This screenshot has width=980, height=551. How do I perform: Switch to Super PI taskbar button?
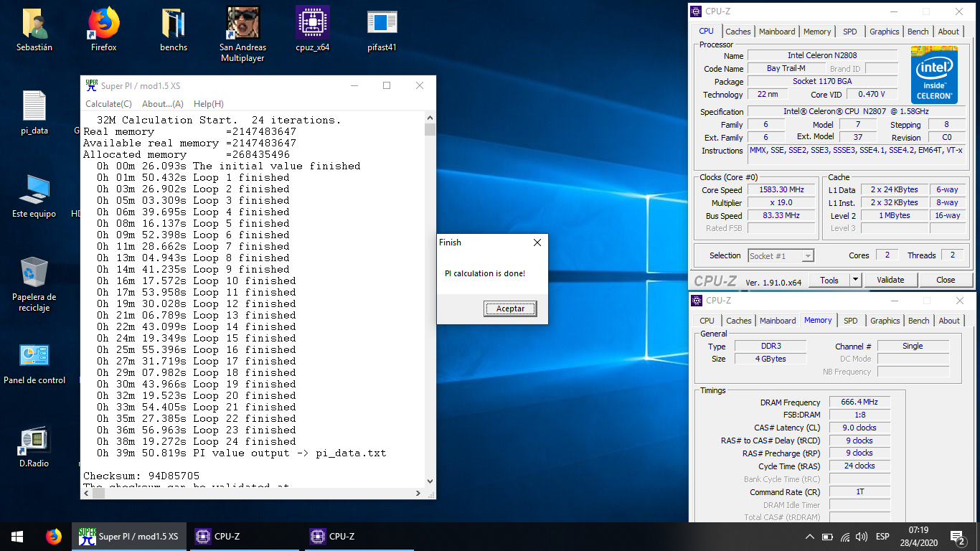point(129,537)
